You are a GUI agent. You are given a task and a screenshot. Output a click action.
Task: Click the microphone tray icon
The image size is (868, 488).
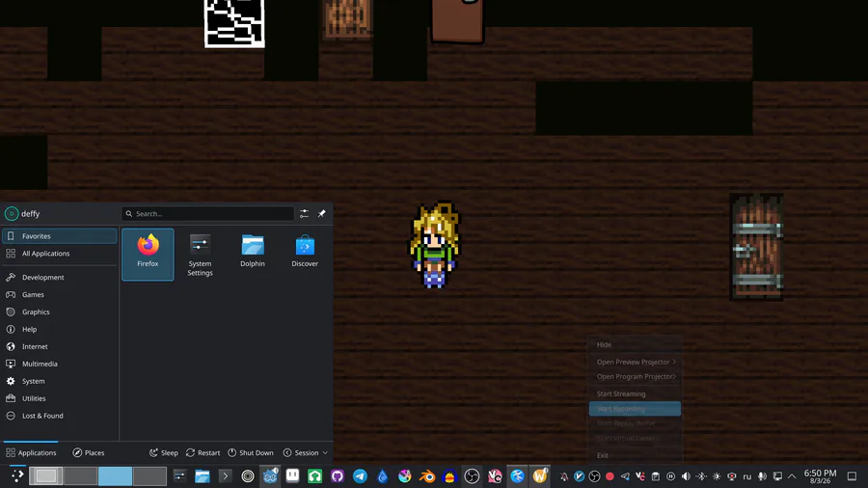(762, 476)
